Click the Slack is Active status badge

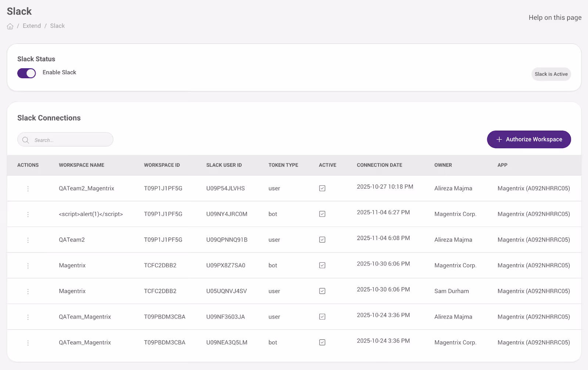tap(551, 74)
